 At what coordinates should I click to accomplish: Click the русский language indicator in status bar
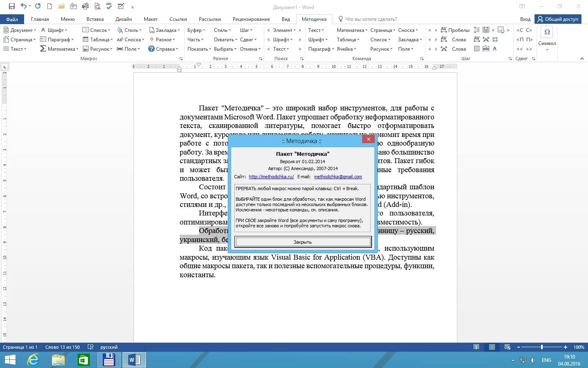[109, 347]
